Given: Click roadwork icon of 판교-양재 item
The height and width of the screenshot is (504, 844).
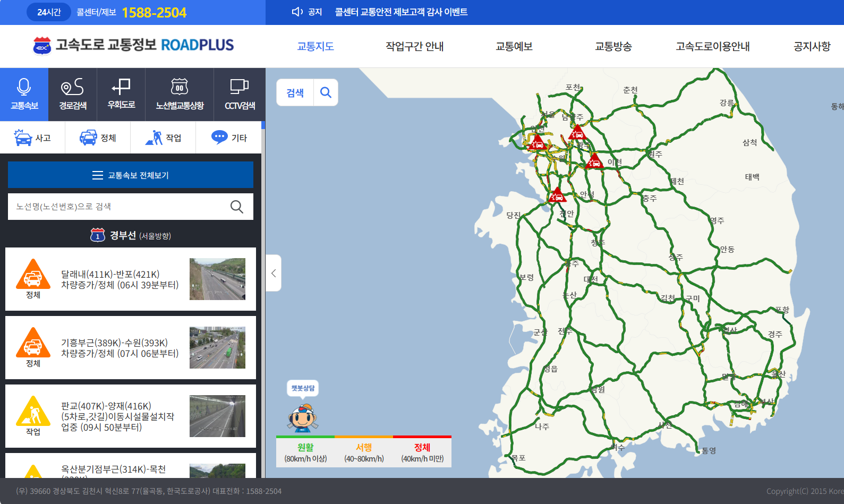Looking at the screenshot, I should [x=33, y=411].
